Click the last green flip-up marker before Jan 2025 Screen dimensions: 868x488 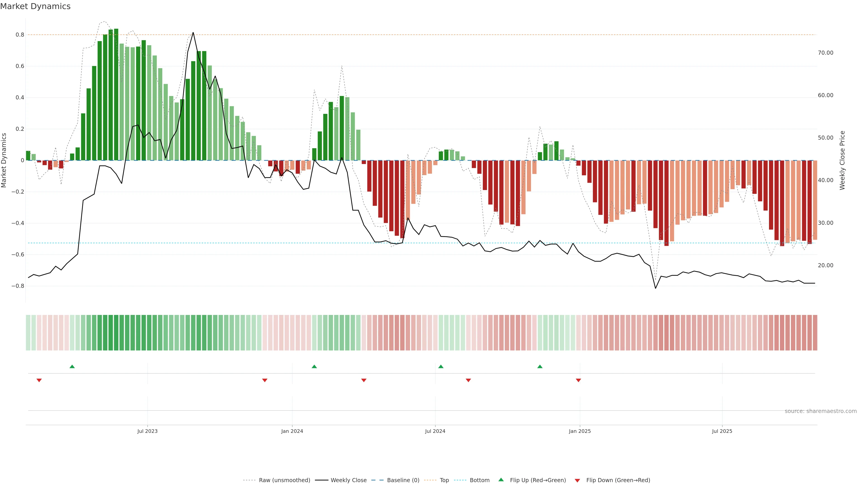(x=540, y=366)
